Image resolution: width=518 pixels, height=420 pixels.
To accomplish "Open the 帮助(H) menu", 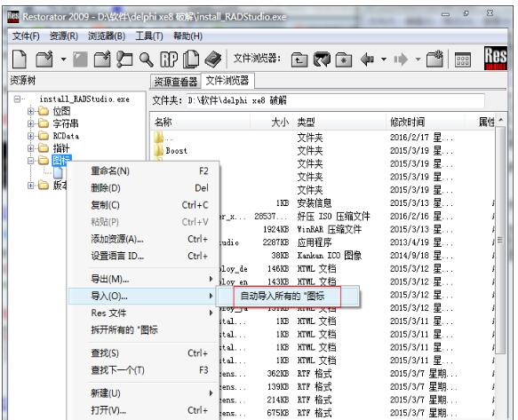I will 187,36.
